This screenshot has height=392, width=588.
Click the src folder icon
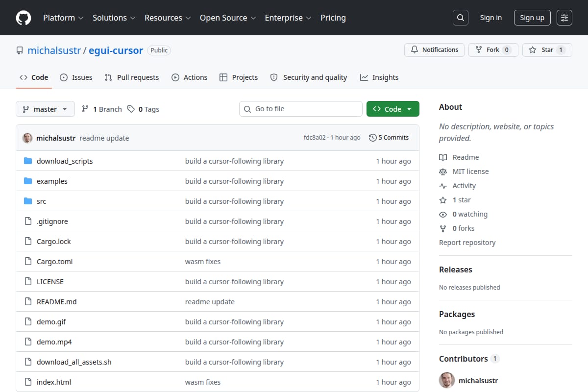28,201
